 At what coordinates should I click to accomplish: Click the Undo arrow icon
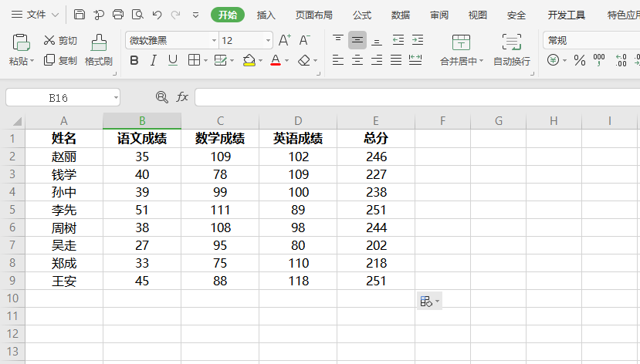point(157,15)
